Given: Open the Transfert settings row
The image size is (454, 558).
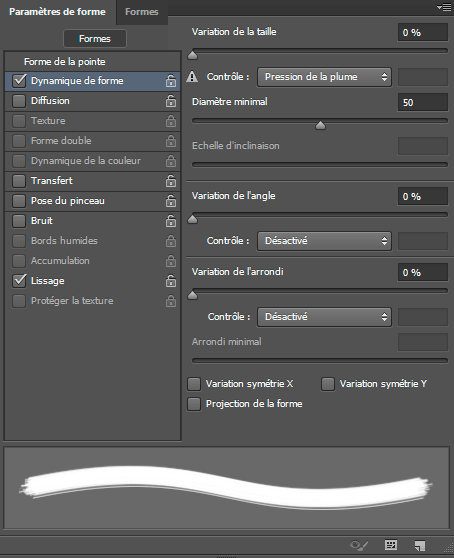Looking at the screenshot, I should [x=93, y=181].
